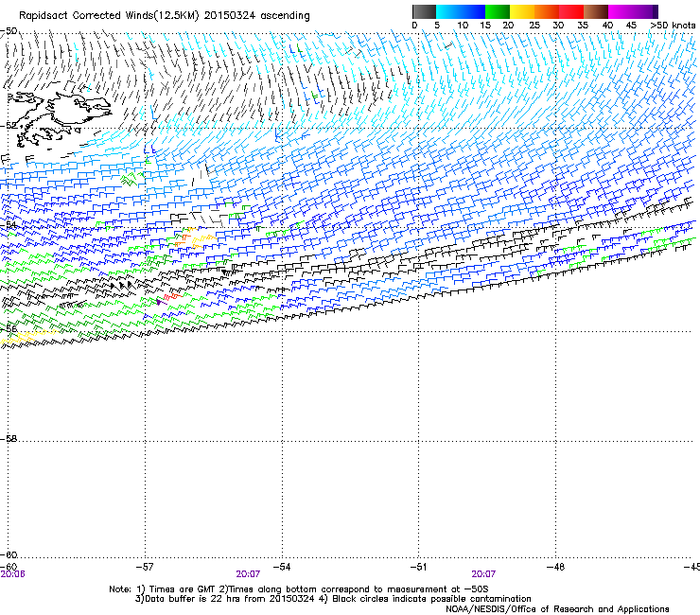Select the dark purple 45-50 knots legend segment
700x615 pixels.
click(645, 11)
